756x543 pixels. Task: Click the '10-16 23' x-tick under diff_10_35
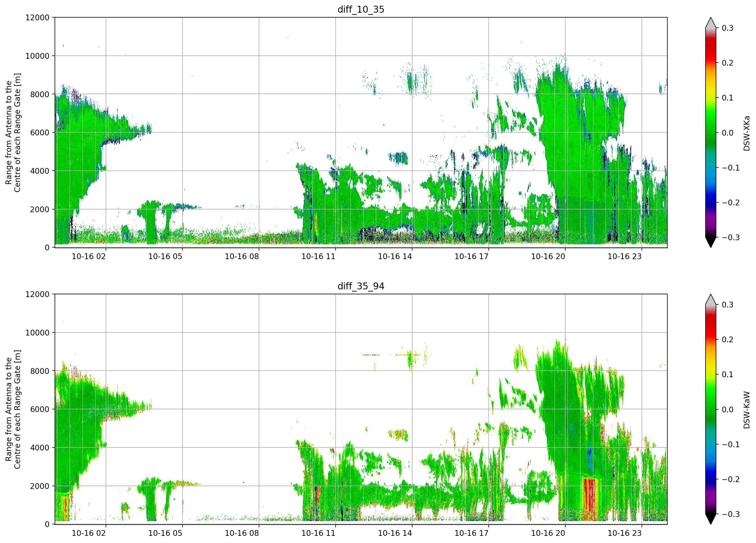coord(625,256)
